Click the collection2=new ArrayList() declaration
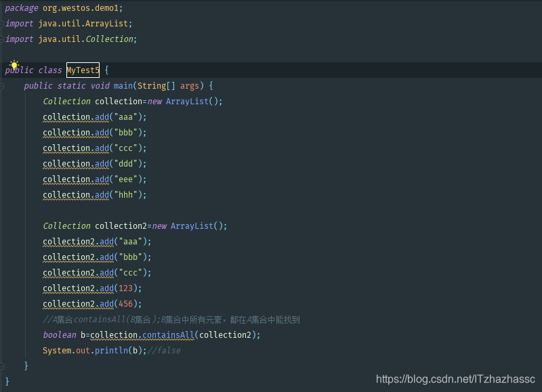 pos(135,226)
